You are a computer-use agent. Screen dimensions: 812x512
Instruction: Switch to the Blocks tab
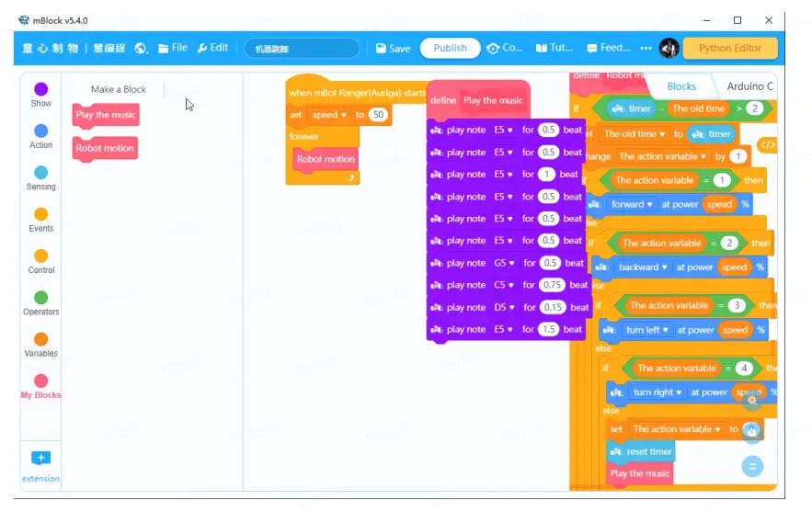681,86
